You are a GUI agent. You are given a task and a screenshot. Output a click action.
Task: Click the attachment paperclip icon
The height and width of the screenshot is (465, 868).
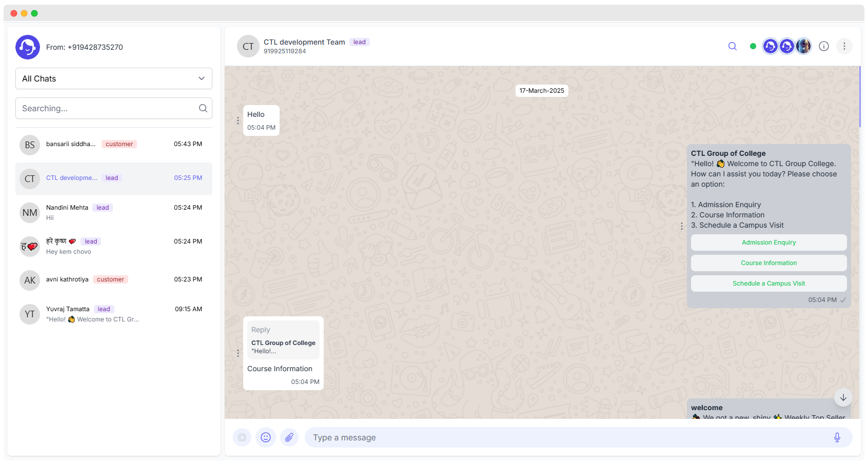coord(289,437)
